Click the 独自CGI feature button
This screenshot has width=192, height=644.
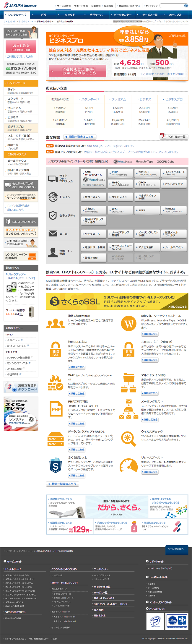(x=147, y=173)
